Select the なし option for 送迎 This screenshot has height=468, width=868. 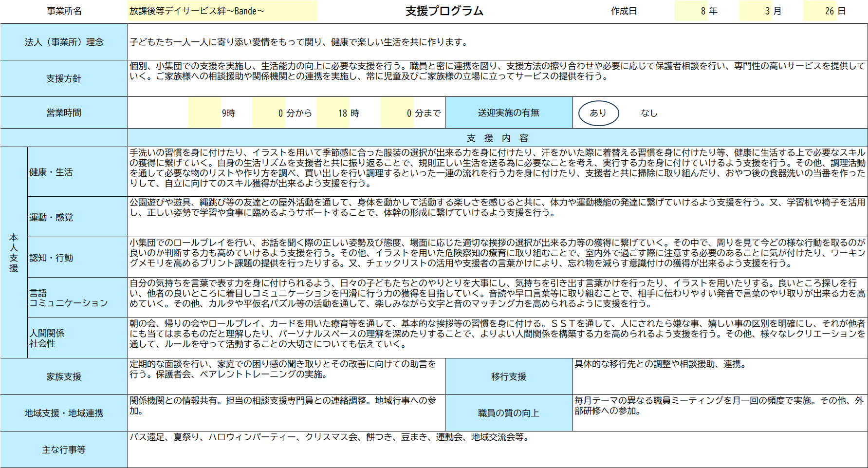point(649,113)
